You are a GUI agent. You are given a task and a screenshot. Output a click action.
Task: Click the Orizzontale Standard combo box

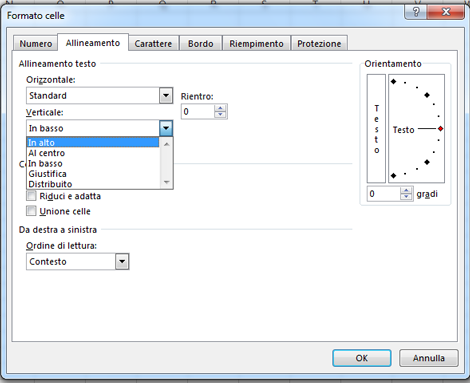[99, 96]
